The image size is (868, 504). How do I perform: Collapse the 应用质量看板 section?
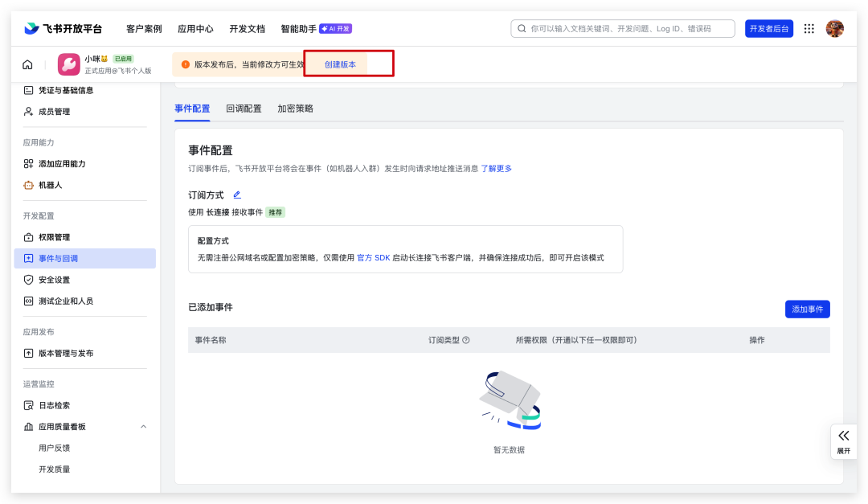tap(143, 427)
